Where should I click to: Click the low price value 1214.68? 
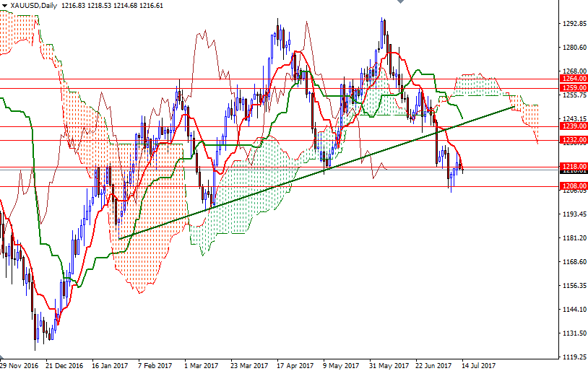[x=126, y=6]
